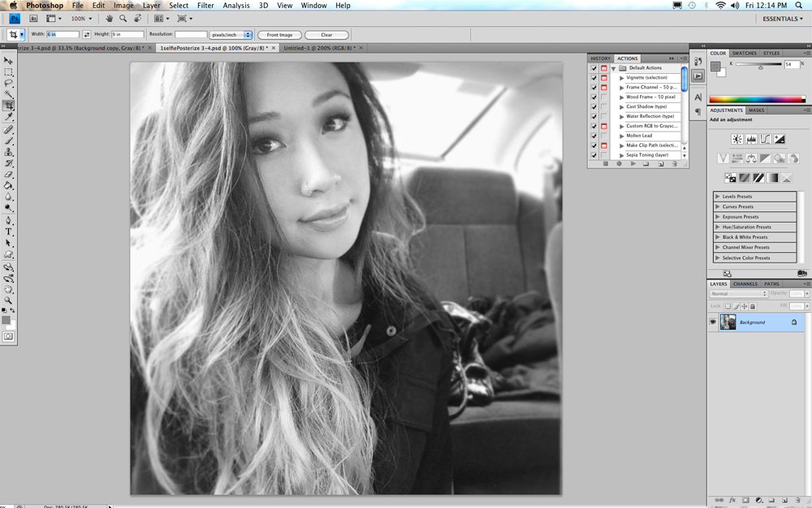
Task: Expand Black & White Presets list
Action: pyautogui.click(x=717, y=237)
